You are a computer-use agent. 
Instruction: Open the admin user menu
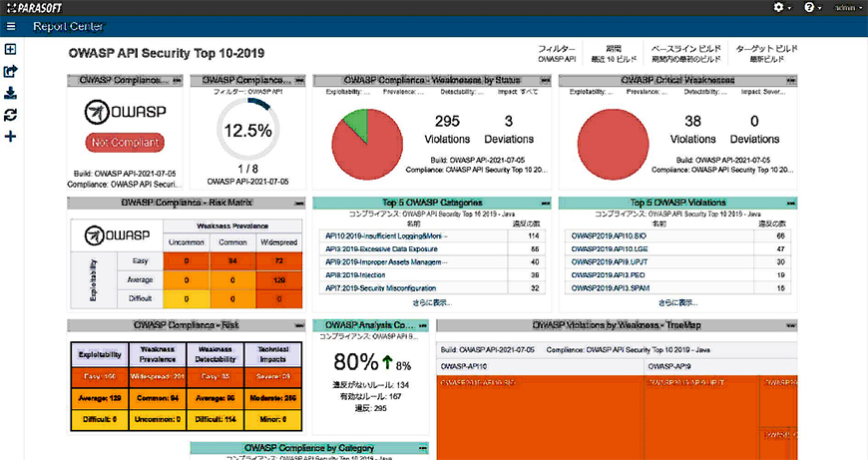(848, 8)
